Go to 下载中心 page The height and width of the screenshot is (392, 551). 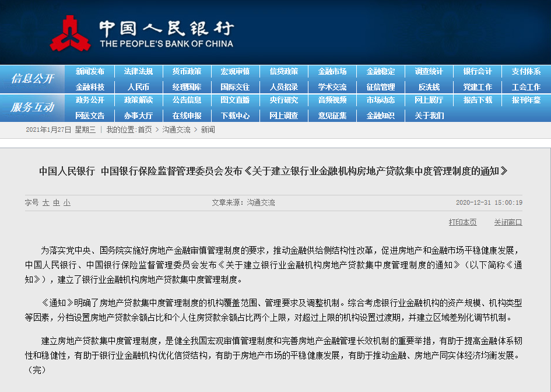coord(235,116)
